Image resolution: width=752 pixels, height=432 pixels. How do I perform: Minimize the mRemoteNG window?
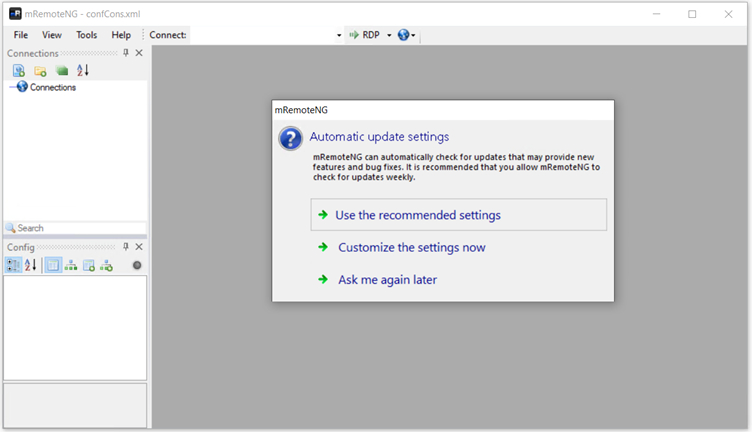pos(657,14)
